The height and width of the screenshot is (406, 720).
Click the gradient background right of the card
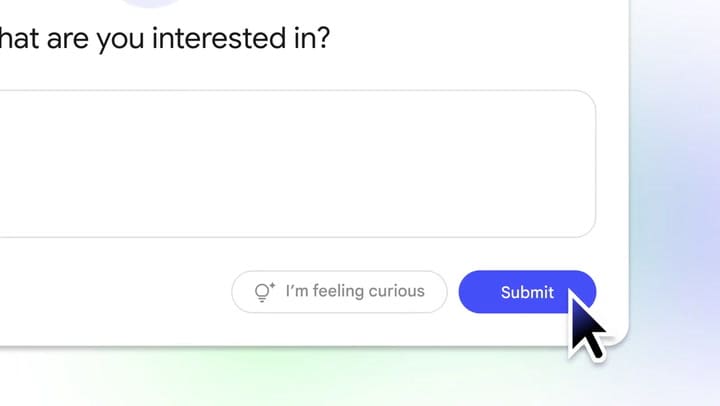(675, 200)
